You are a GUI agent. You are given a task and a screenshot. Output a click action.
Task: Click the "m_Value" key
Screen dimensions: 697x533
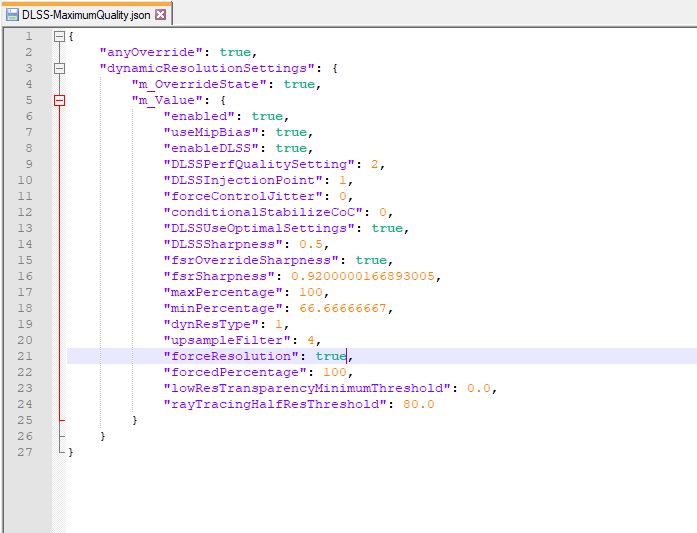(x=167, y=100)
